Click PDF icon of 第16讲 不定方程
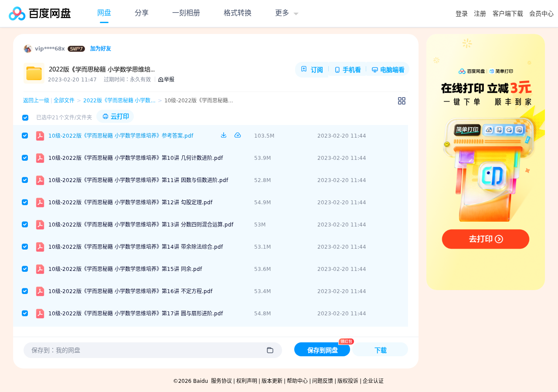This screenshot has width=558, height=392. click(40, 291)
